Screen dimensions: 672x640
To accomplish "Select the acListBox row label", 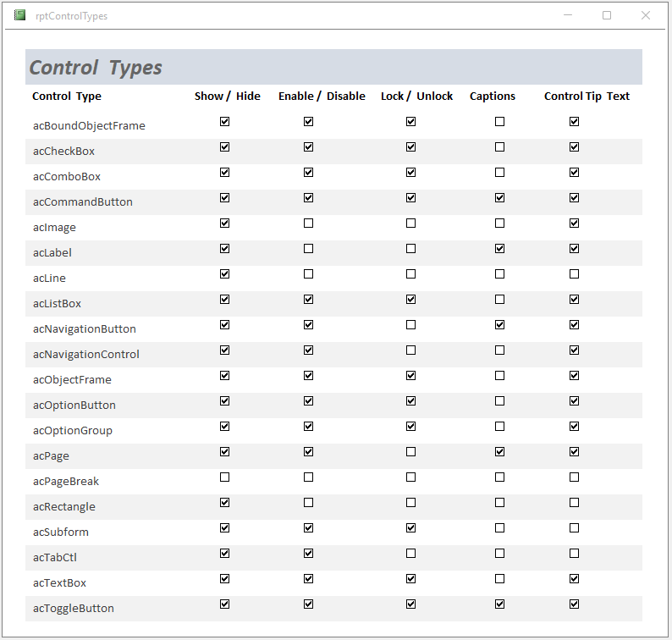I will 57,304.
